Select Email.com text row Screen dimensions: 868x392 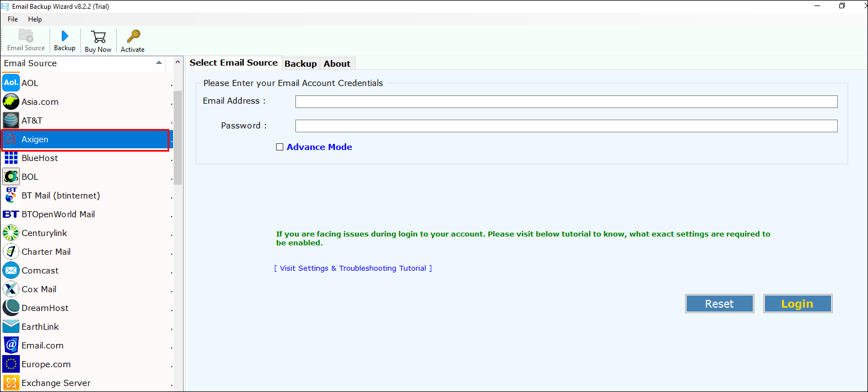pos(42,346)
